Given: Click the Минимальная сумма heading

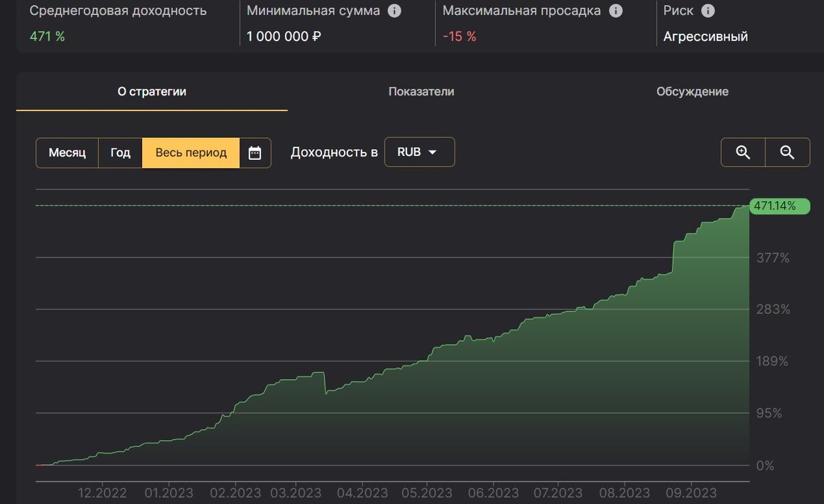Looking at the screenshot, I should pos(313,11).
